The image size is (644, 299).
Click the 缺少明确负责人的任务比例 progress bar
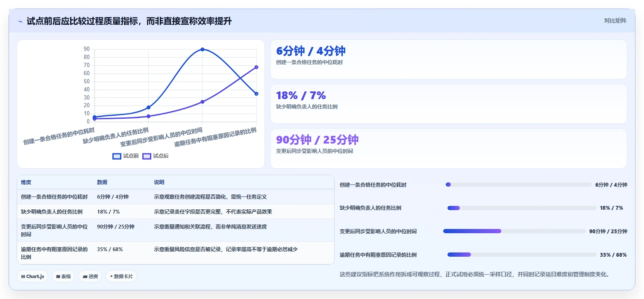point(522,208)
